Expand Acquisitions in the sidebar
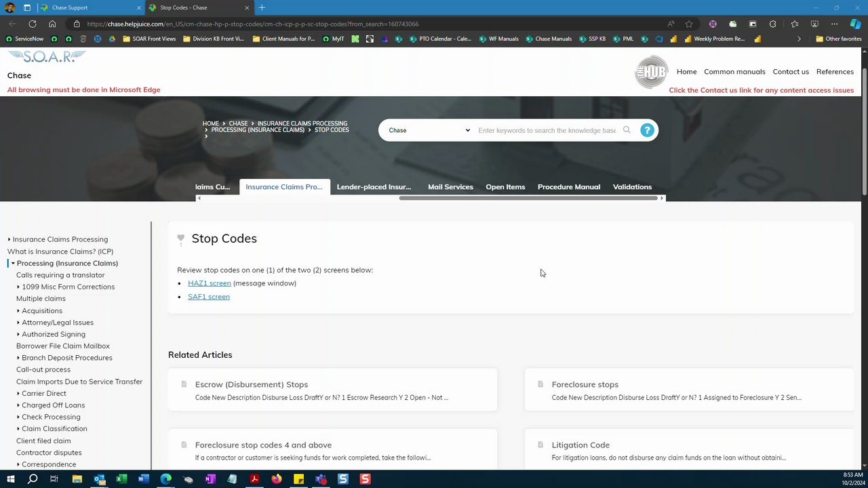 (18, 310)
